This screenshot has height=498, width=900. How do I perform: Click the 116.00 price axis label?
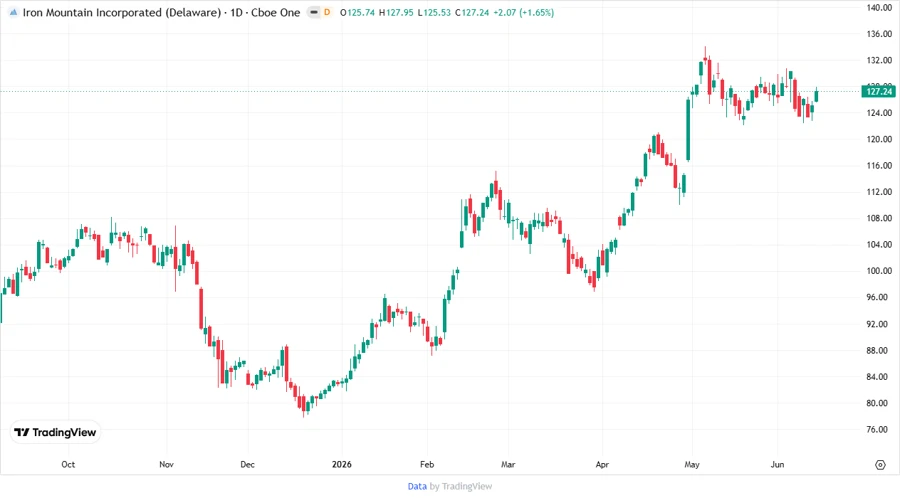point(879,166)
